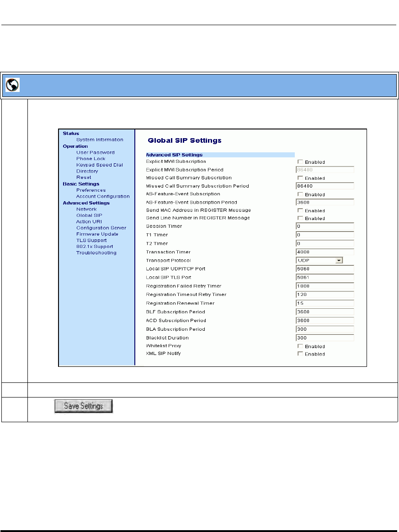
Task: Click Missed Call Summary Subscription Period field
Action: (325, 186)
